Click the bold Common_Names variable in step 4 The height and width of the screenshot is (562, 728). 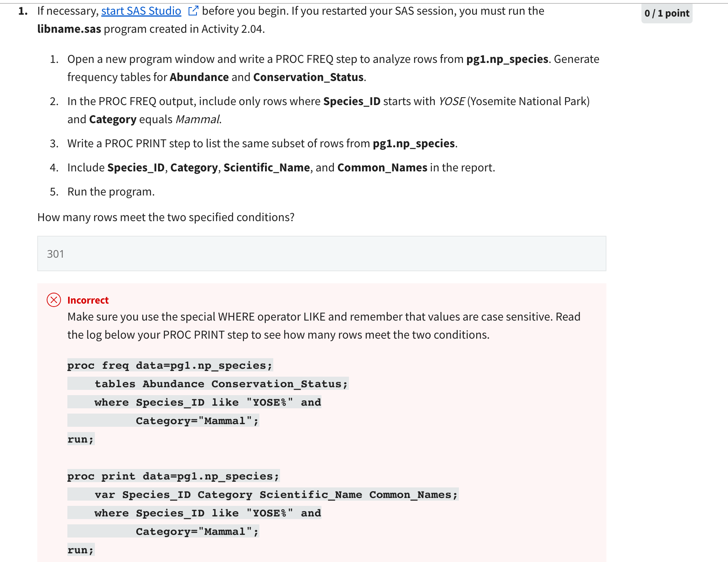(x=382, y=167)
